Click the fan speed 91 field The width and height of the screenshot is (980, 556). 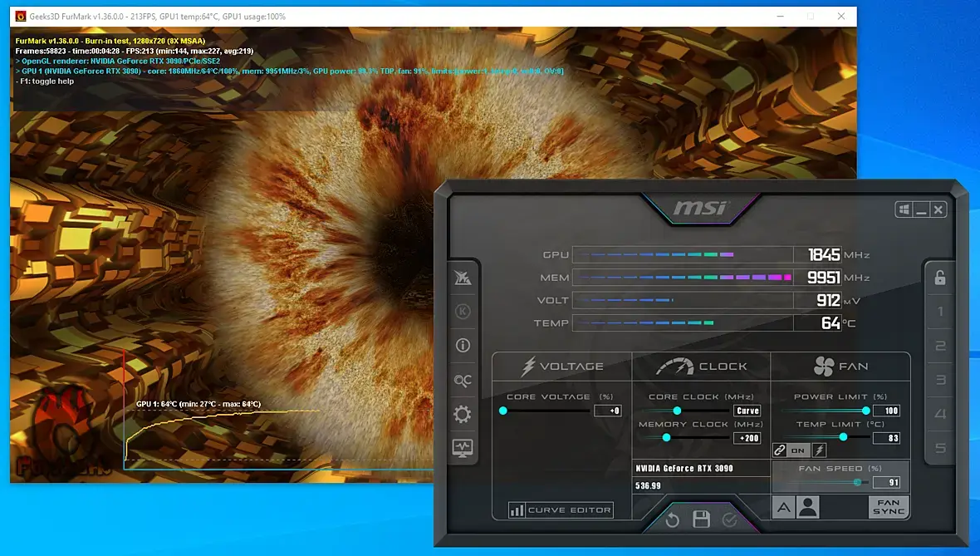[x=886, y=482]
